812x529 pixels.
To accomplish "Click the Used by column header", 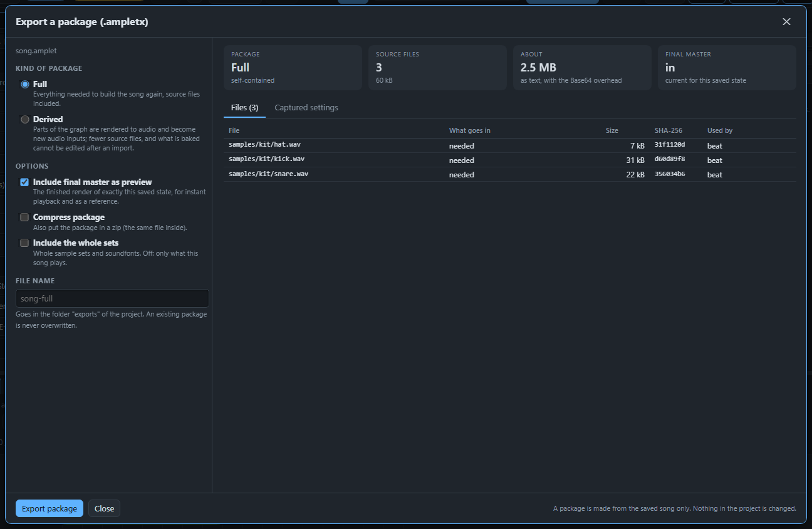I will pos(720,130).
